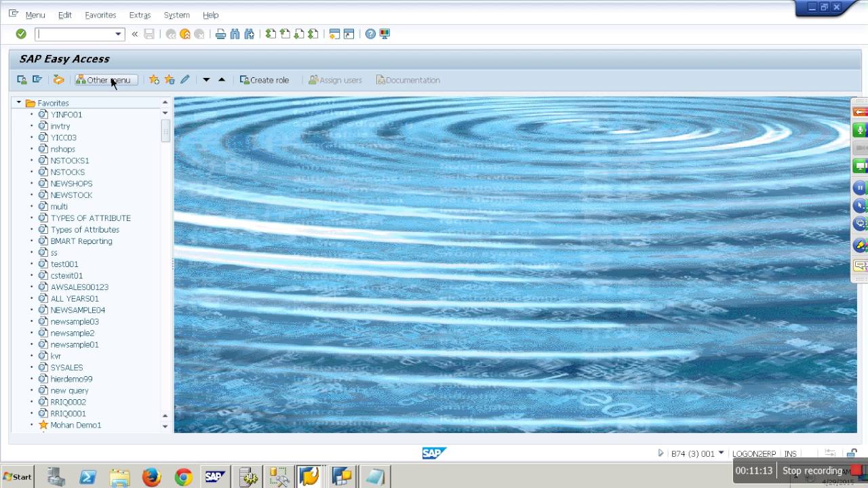Viewport: 868px width, 488px height.
Task: Click the green microphone recorder button
Action: point(860,130)
